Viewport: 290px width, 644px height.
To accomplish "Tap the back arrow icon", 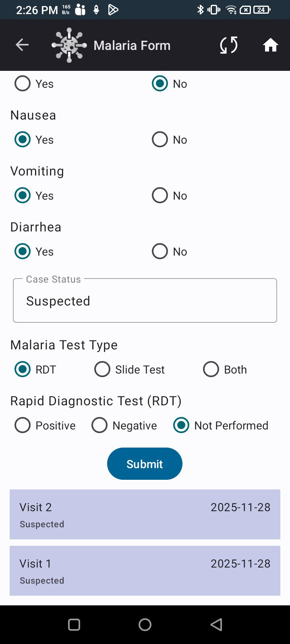I will click(x=22, y=45).
